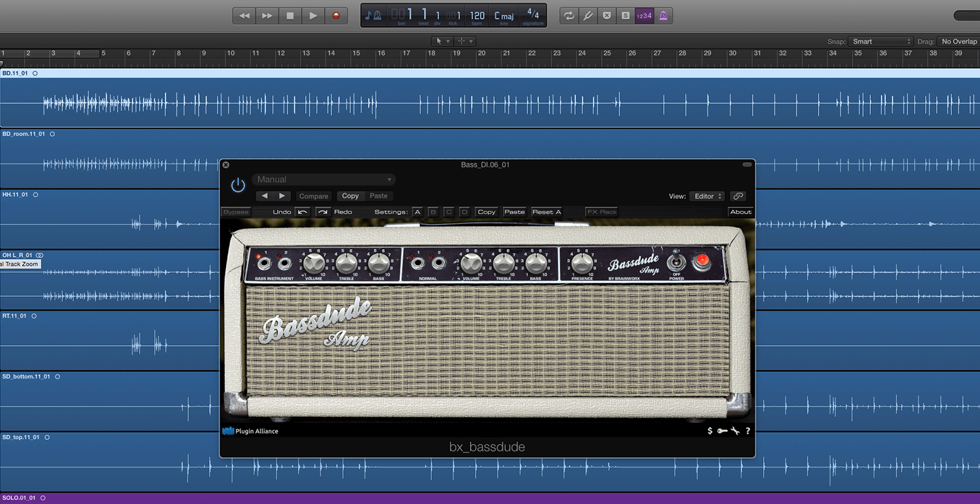Select settings slot B

click(x=433, y=212)
